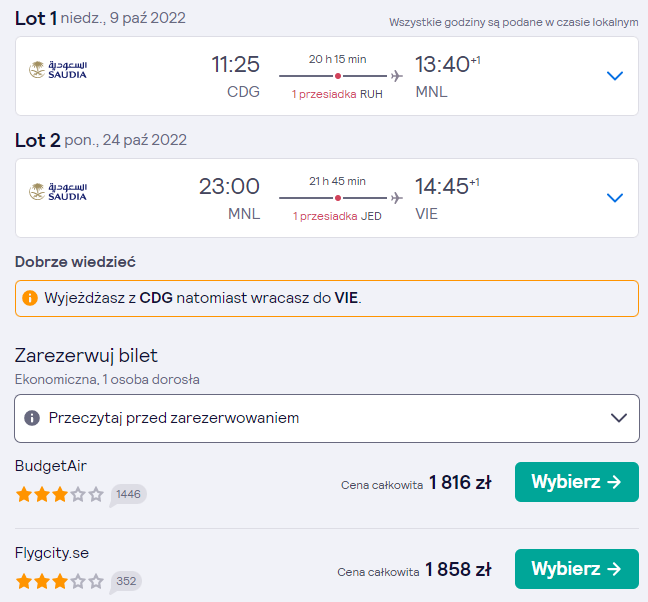Click Flygcity.se star rating
648x602 pixels.
pos(60,581)
